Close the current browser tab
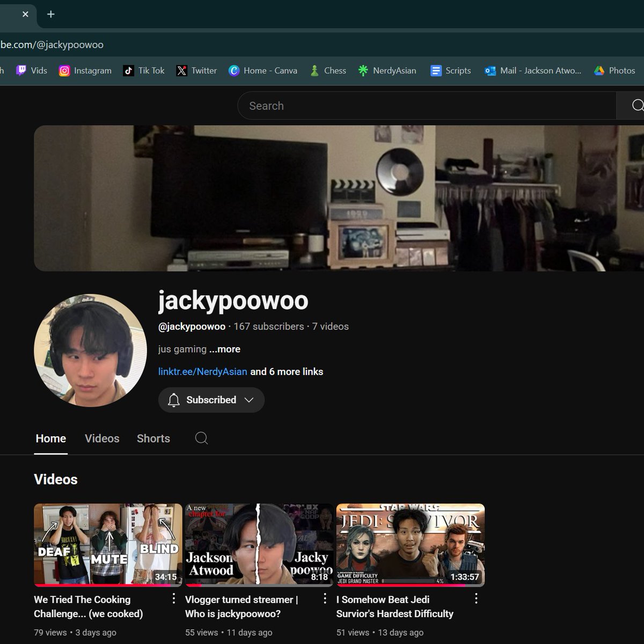Image resolution: width=644 pixels, height=644 pixels. tap(25, 14)
